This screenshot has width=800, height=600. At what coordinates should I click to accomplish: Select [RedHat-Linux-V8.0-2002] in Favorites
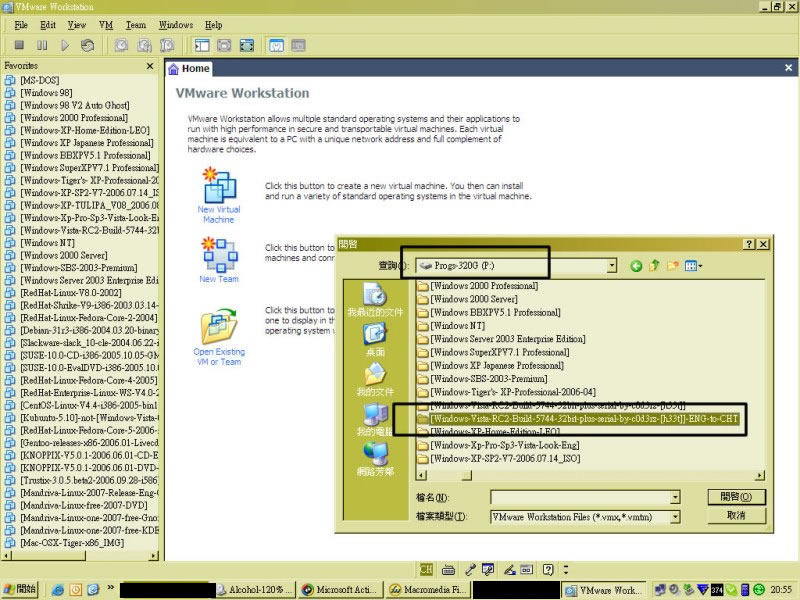tap(70, 293)
